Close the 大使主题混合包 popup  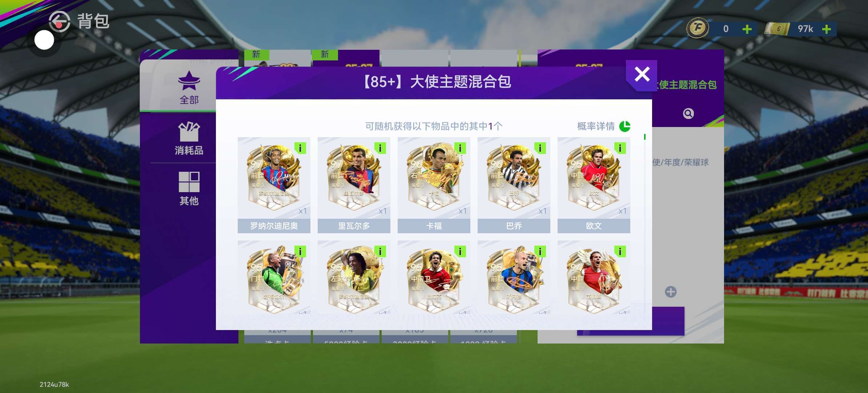pos(642,75)
